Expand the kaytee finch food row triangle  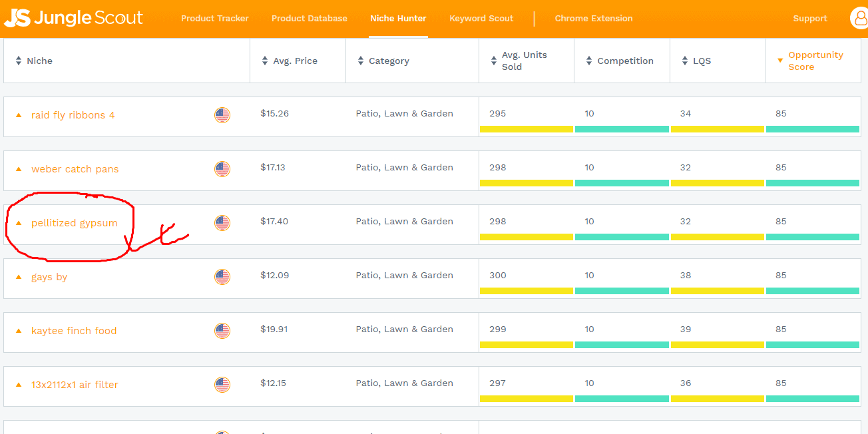19,331
